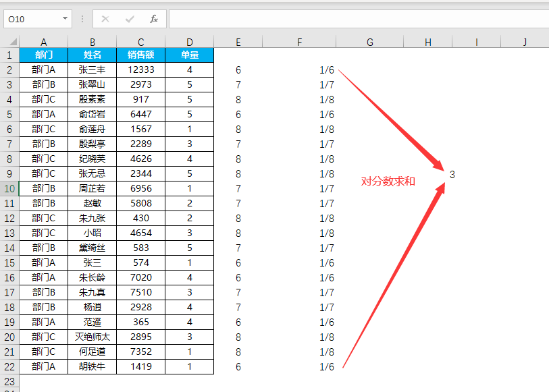Select the cell with value 6956
This screenshot has height=392, width=549.
pos(140,188)
